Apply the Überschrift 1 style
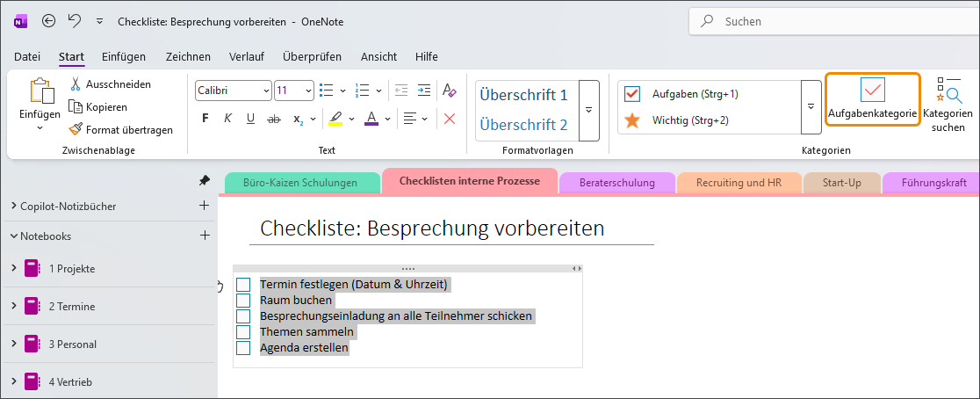 tap(523, 94)
